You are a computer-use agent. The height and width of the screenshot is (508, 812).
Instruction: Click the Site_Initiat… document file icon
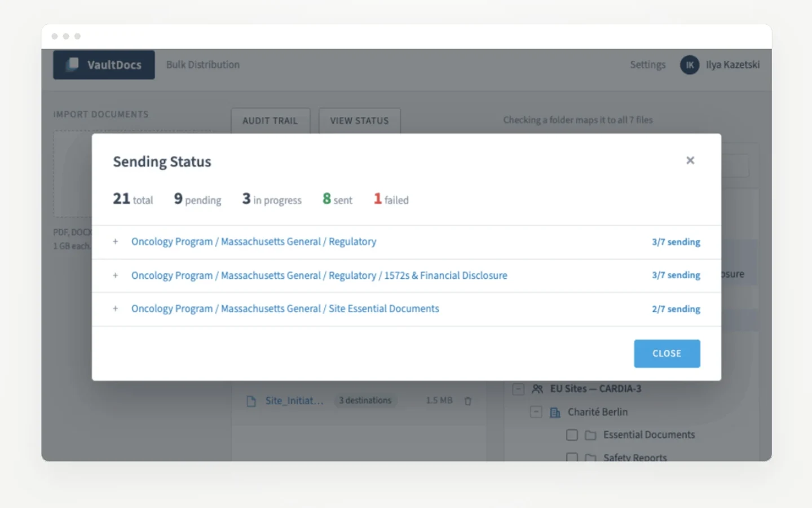tap(251, 401)
